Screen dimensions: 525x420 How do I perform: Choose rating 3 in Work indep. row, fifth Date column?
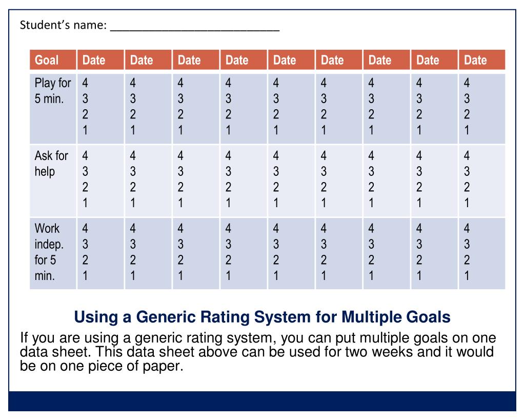pyautogui.click(x=276, y=244)
